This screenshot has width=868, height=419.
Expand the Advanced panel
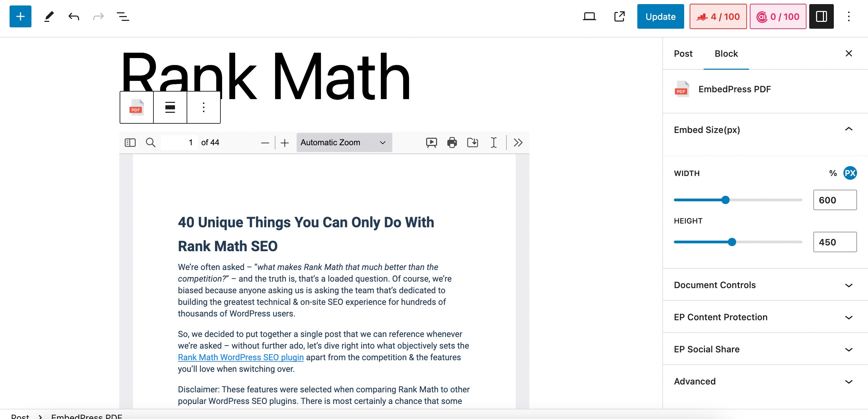(x=765, y=381)
